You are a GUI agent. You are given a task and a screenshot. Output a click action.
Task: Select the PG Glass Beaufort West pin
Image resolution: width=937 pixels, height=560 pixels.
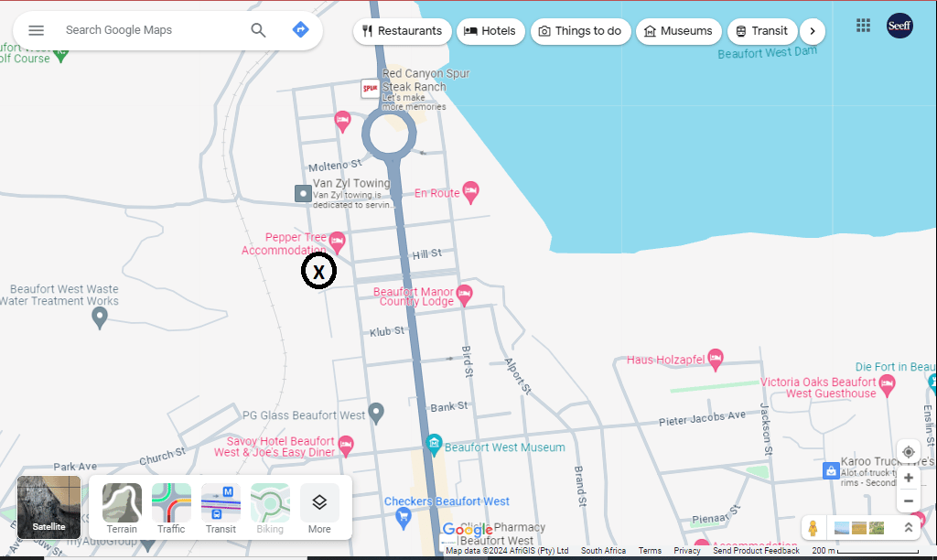376,413
